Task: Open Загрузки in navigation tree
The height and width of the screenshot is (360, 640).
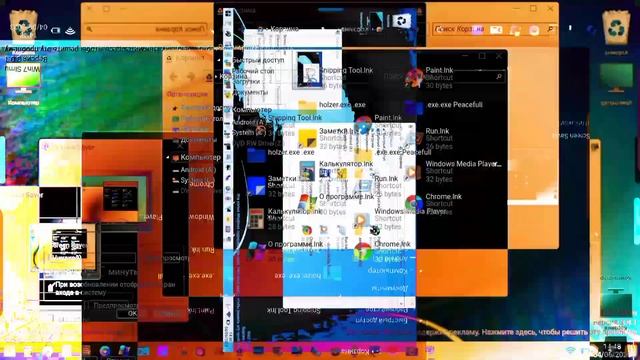Action: 246,81
